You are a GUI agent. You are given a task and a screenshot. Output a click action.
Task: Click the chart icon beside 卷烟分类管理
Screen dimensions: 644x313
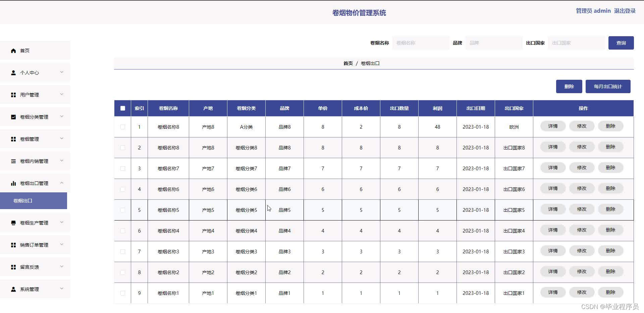pyautogui.click(x=13, y=117)
